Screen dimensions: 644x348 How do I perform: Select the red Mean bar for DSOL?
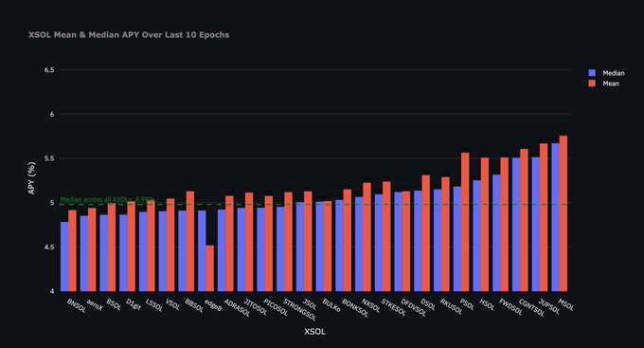point(426,233)
